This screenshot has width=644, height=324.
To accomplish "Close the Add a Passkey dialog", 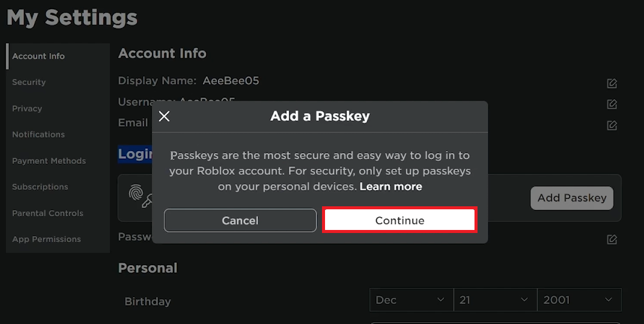I will 164,116.
